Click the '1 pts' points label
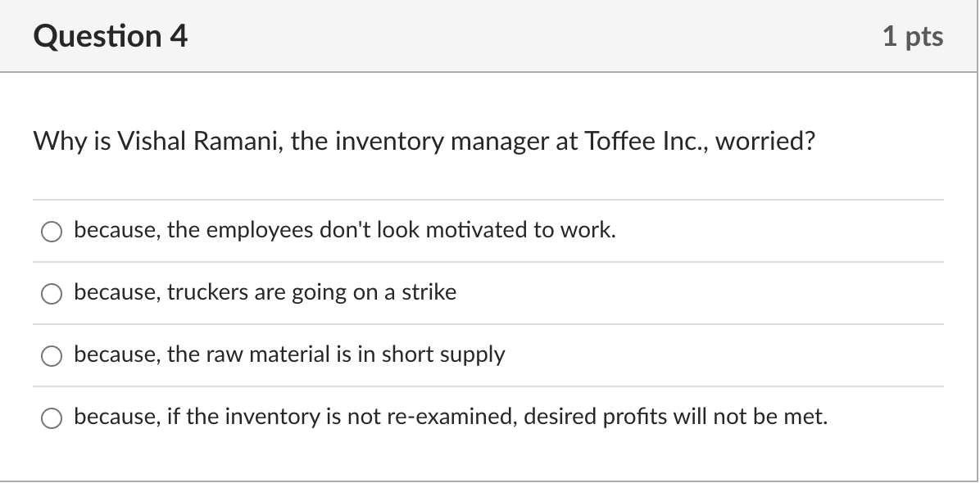The image size is (980, 483). pyautogui.click(x=913, y=37)
